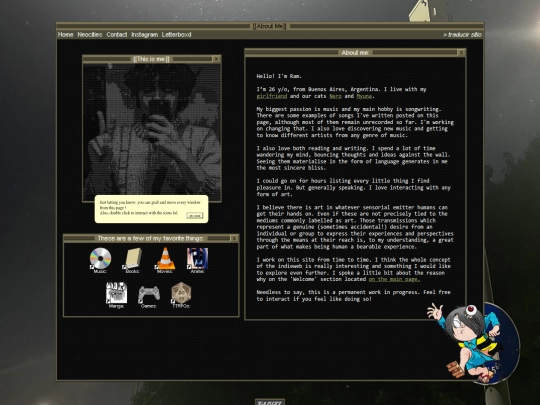The height and width of the screenshot is (405, 540).
Task: Open the Letterboxd link
Action: tap(176, 34)
